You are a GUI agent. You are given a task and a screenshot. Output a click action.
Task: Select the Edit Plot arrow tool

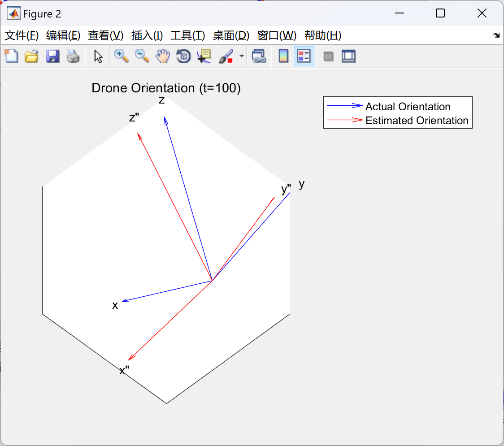pyautogui.click(x=98, y=56)
